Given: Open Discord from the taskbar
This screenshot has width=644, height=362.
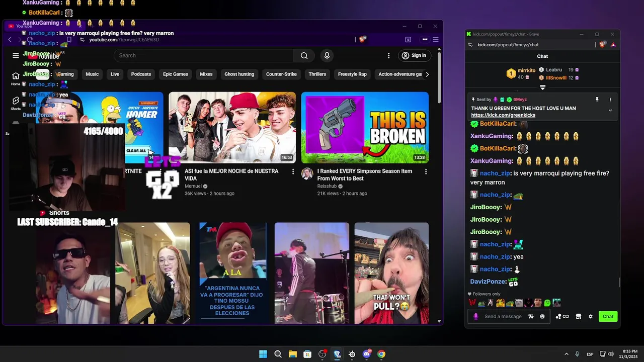Looking at the screenshot, I should coord(367,354).
